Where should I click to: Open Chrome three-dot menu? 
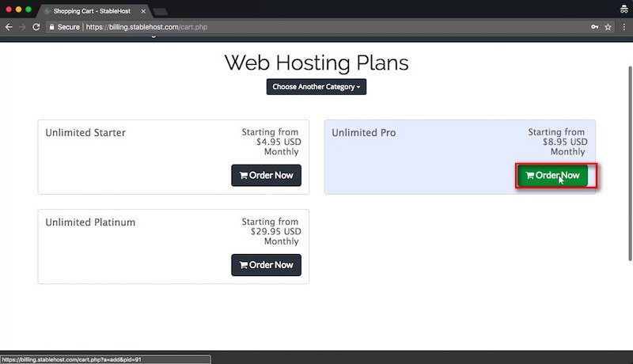coord(624,27)
